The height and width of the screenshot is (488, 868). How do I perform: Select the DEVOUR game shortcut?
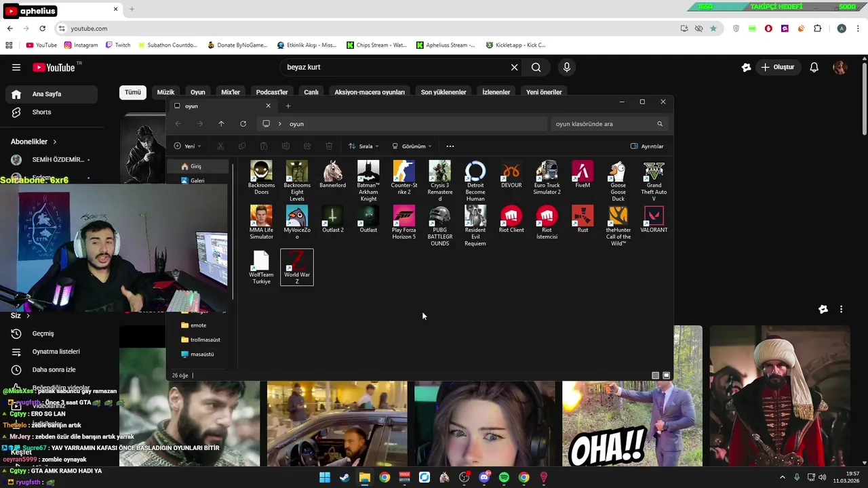[x=511, y=175]
